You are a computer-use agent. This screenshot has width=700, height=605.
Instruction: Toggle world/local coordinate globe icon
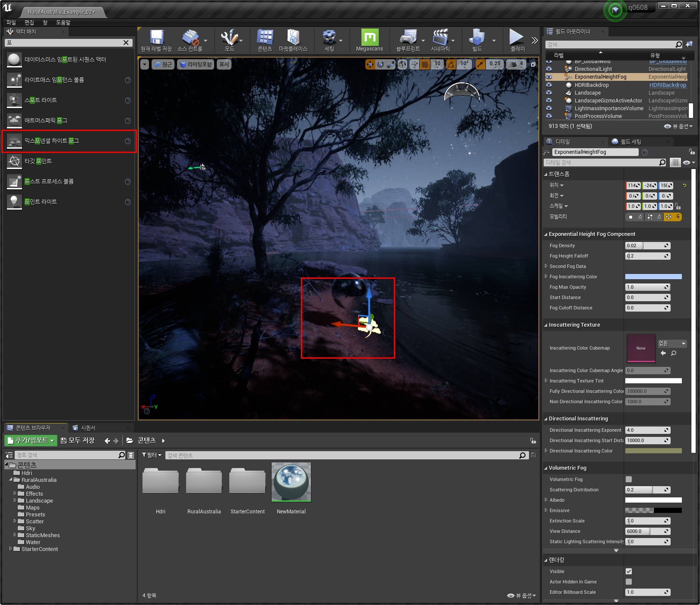[x=402, y=64]
